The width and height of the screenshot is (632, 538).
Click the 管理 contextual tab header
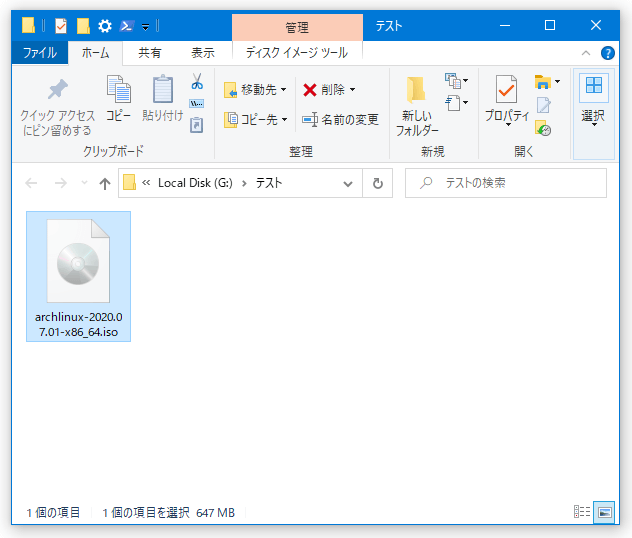point(297,27)
